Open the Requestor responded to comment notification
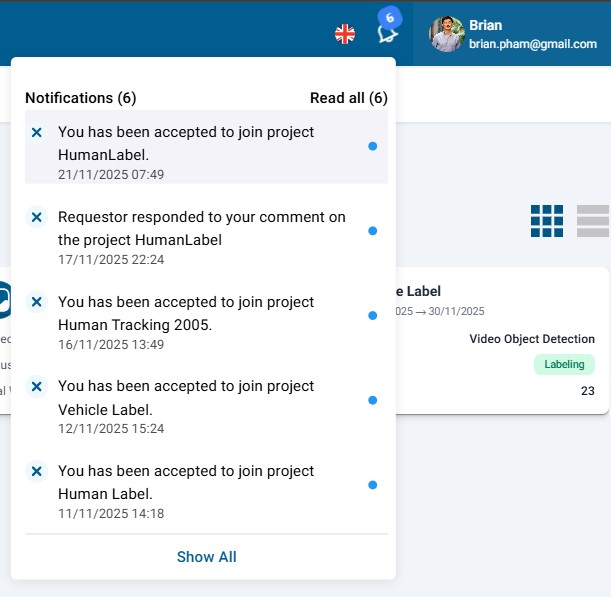This screenshot has width=611, height=597. coord(200,229)
